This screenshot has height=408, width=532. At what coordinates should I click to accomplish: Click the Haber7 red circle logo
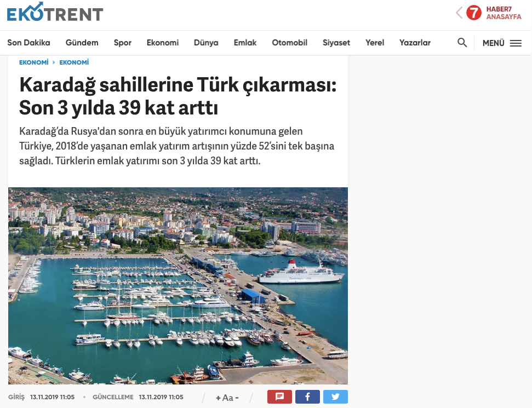473,13
